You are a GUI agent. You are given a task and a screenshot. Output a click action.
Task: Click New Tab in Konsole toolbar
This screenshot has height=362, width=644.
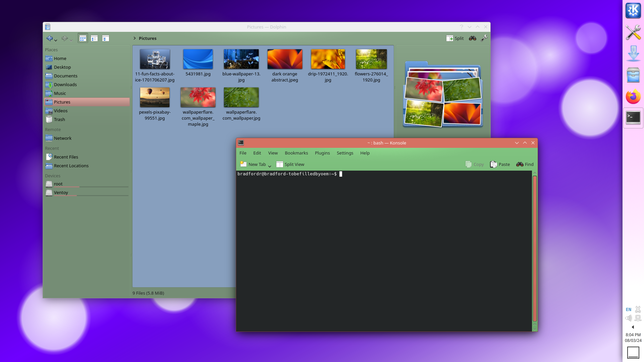(x=253, y=164)
